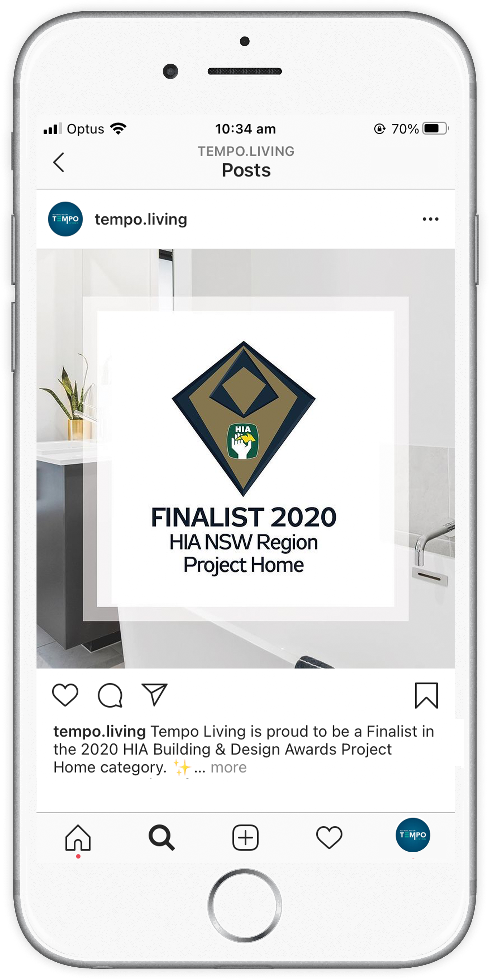
Task: Open tempo.living username in post header
Action: pyautogui.click(x=141, y=220)
